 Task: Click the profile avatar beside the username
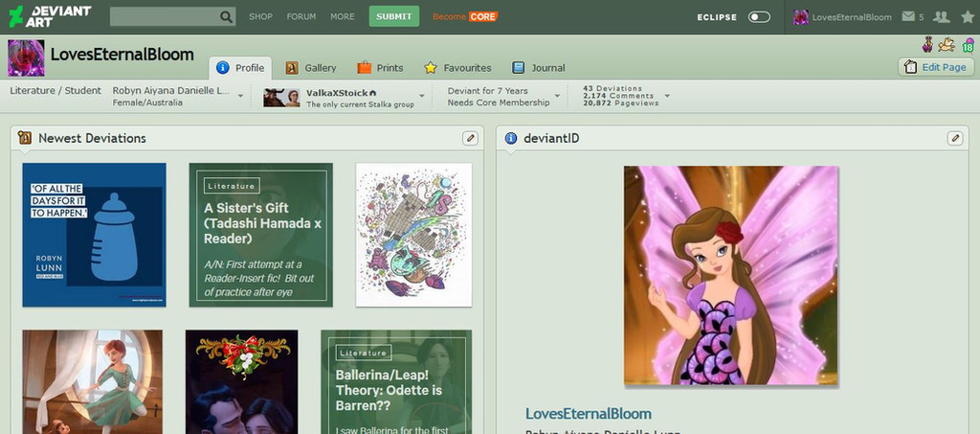point(26,57)
